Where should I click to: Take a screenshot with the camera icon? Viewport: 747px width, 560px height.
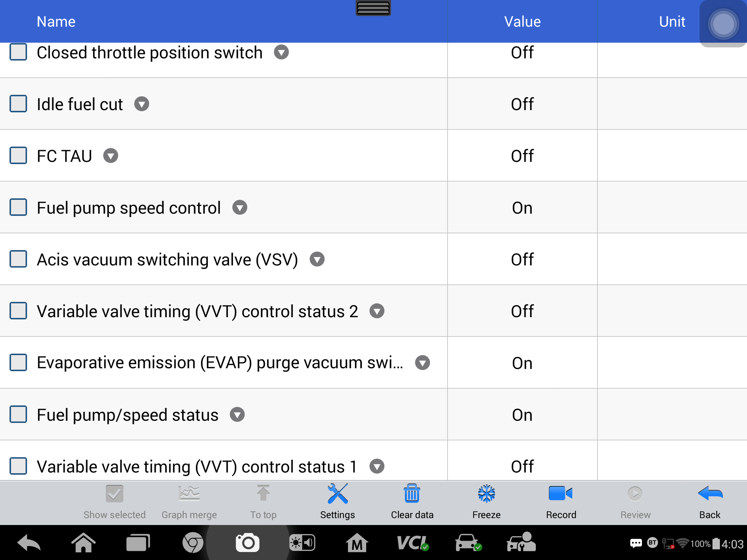click(248, 543)
